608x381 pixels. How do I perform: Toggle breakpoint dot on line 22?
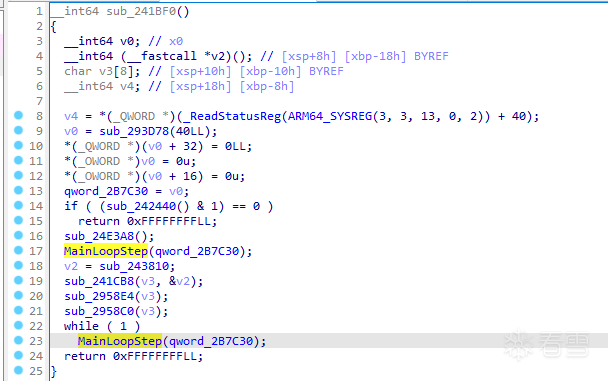[x=18, y=326]
